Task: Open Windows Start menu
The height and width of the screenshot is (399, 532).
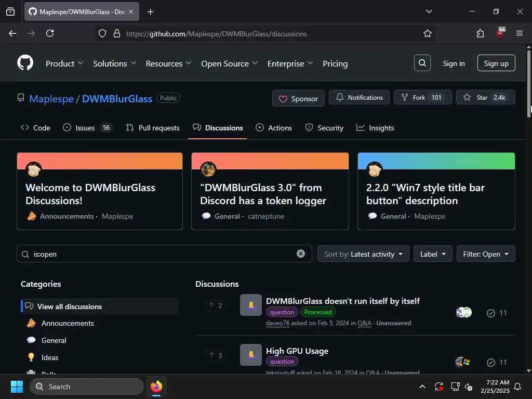Action: click(x=17, y=387)
